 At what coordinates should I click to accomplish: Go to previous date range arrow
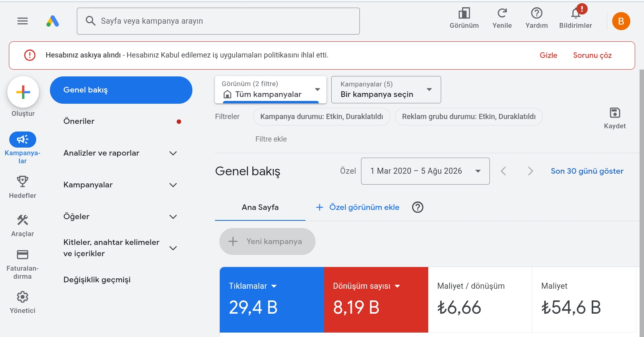(x=503, y=171)
